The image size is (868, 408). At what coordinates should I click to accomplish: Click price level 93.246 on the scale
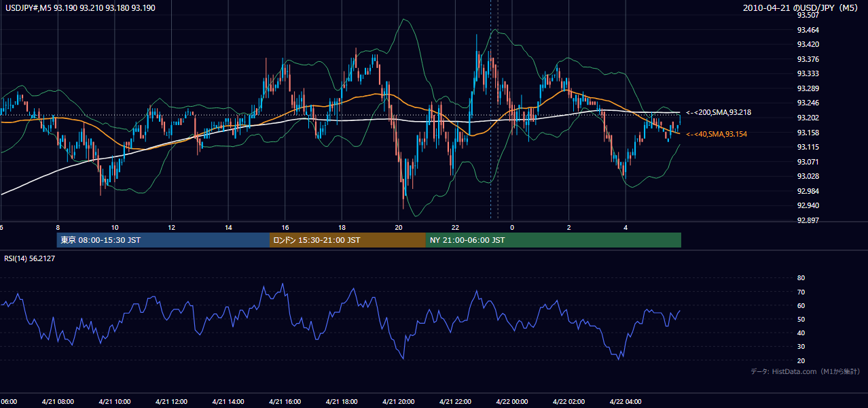pyautogui.click(x=808, y=103)
